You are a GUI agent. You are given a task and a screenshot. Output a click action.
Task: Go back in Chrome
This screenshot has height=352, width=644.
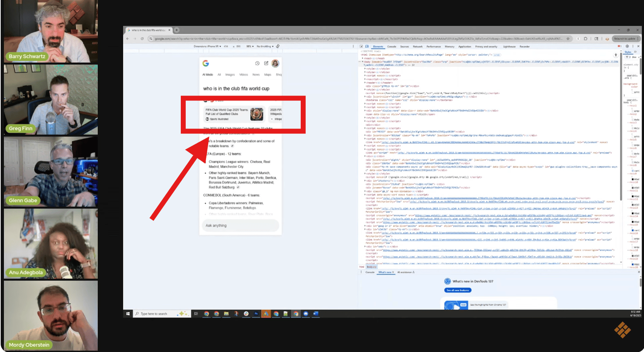point(128,39)
